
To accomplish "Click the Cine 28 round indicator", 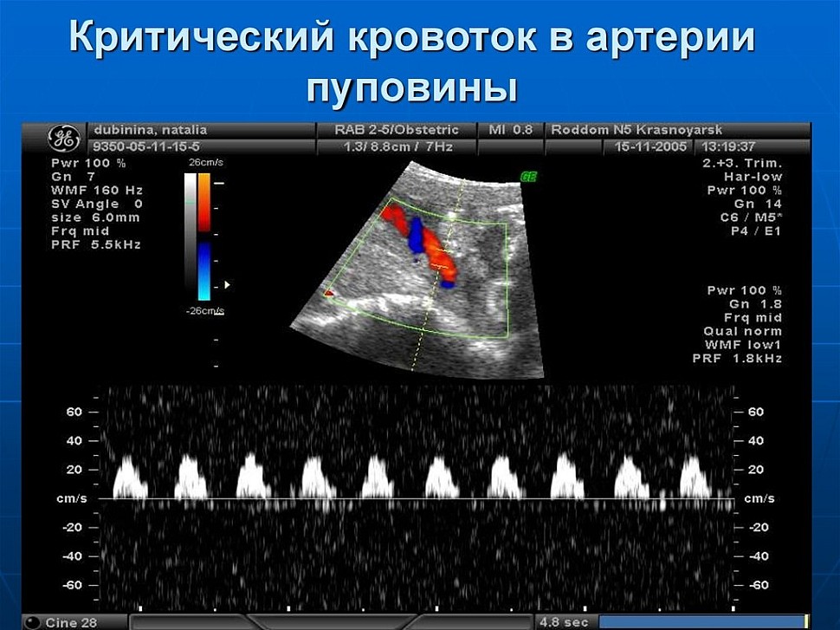I will 33,621.
